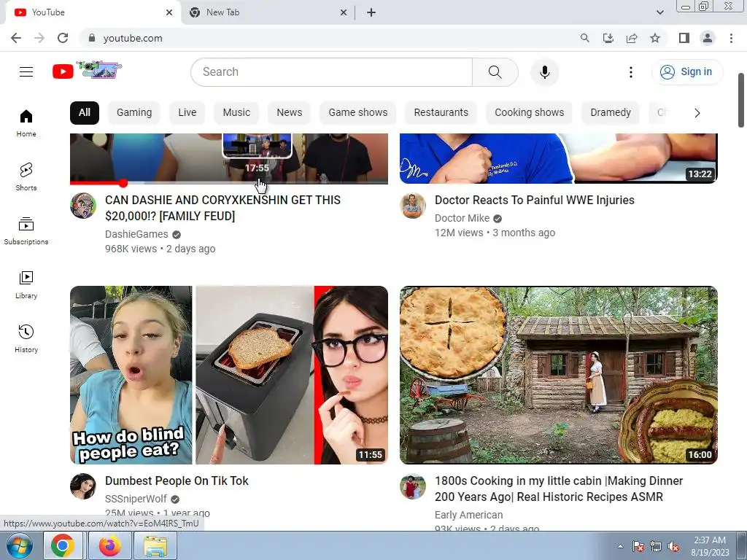Show more category chips with right arrow
The image size is (747, 560).
[x=697, y=113]
